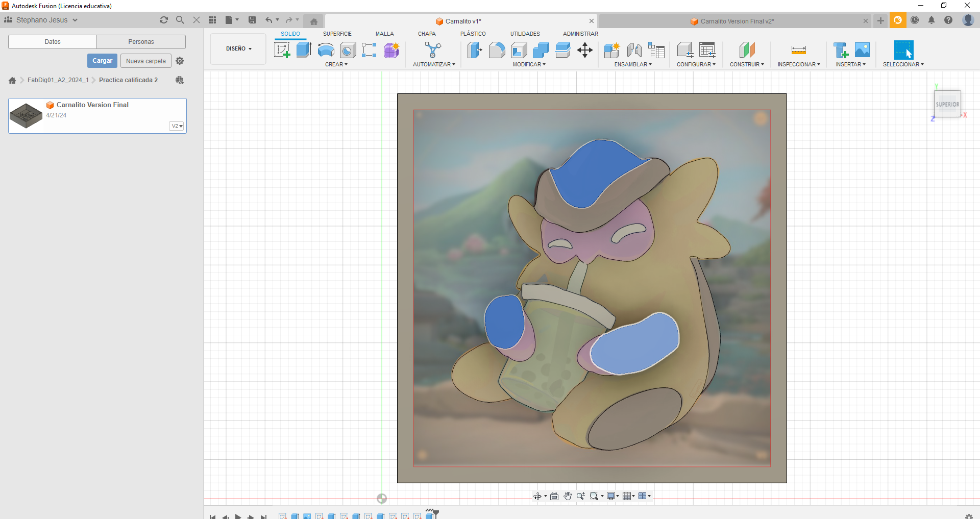Select the Press Pull tool
The image size is (980, 519).
pyautogui.click(x=475, y=50)
